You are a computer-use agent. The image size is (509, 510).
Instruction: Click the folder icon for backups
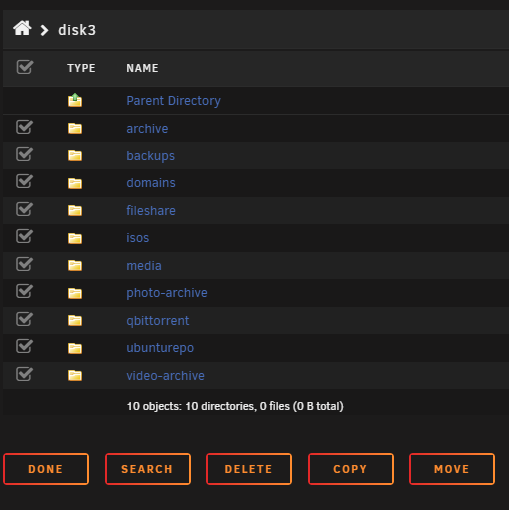75,155
